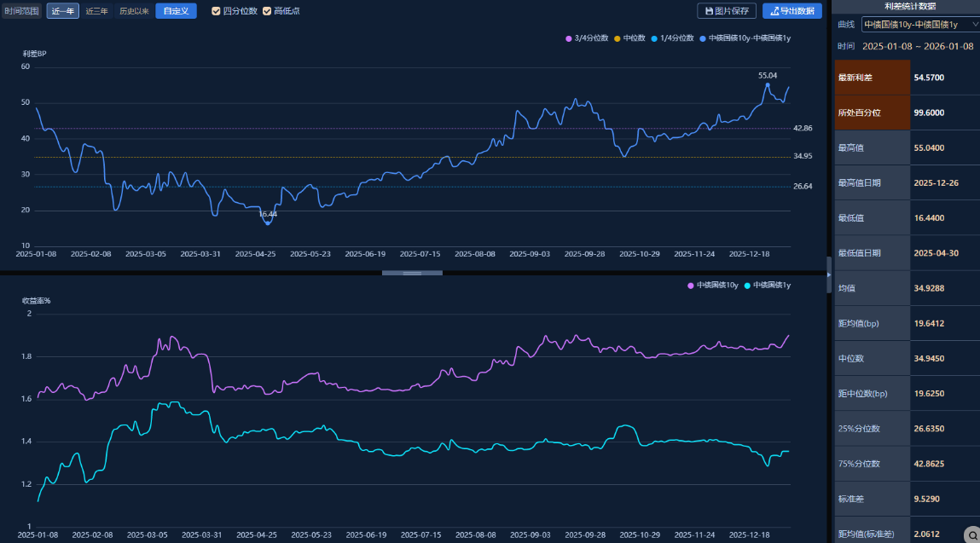Click the export icon in 导出数据
This screenshot has height=543, width=980.
(x=774, y=11)
